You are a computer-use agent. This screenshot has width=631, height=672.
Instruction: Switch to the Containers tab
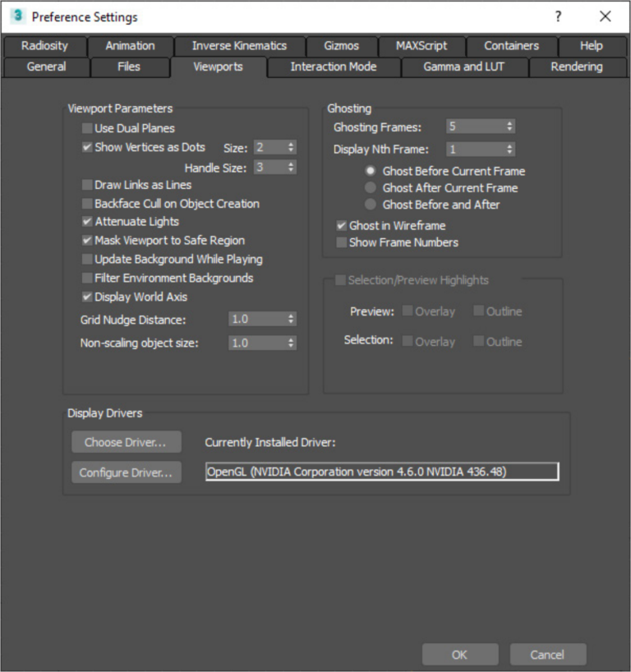pyautogui.click(x=511, y=46)
